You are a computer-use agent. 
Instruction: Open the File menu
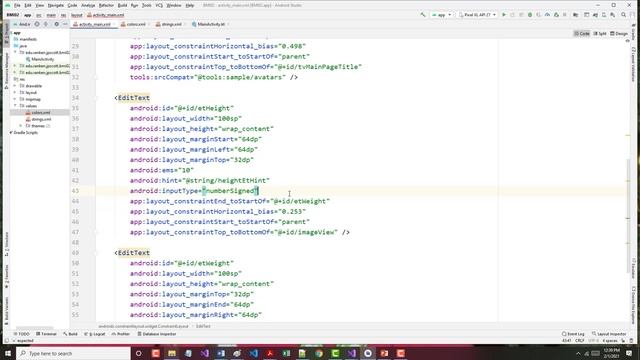pos(17,5)
